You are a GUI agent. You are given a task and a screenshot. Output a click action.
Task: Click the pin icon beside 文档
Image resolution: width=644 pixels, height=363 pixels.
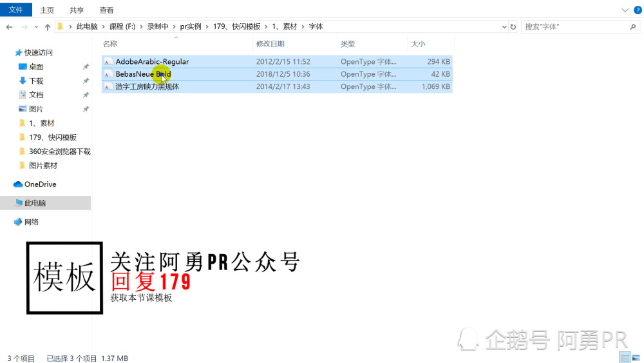pos(86,95)
